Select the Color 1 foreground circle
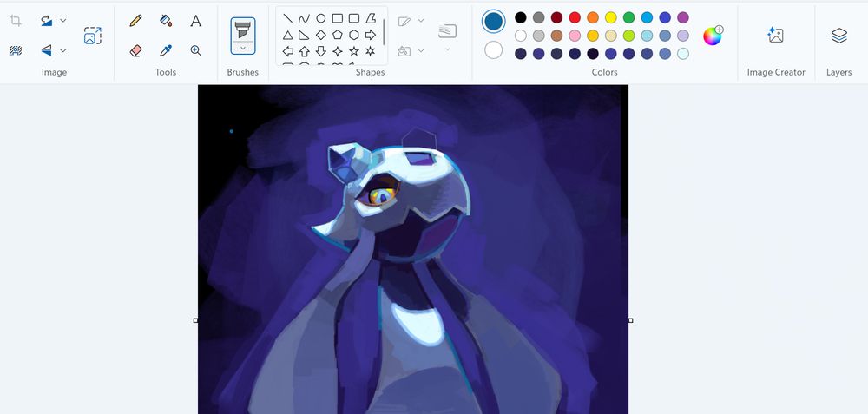Screen dimensions: 868x414 coord(493,22)
